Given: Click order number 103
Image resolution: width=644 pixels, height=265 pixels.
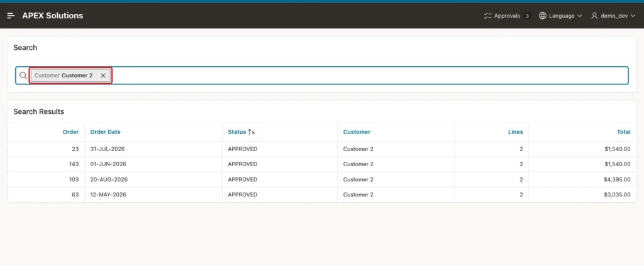Looking at the screenshot, I should coord(74,179).
